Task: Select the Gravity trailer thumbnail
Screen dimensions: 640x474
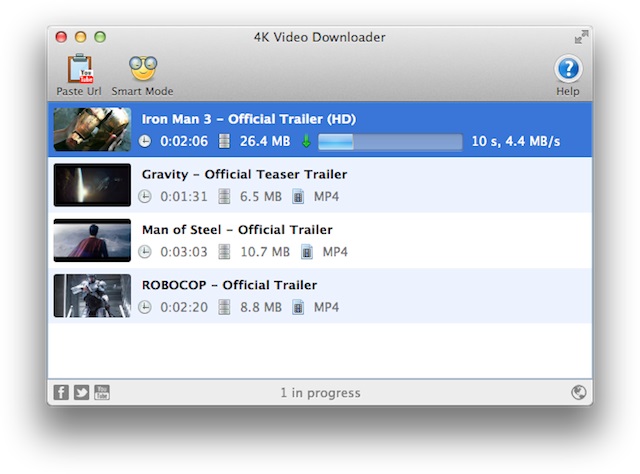Action: pos(92,185)
